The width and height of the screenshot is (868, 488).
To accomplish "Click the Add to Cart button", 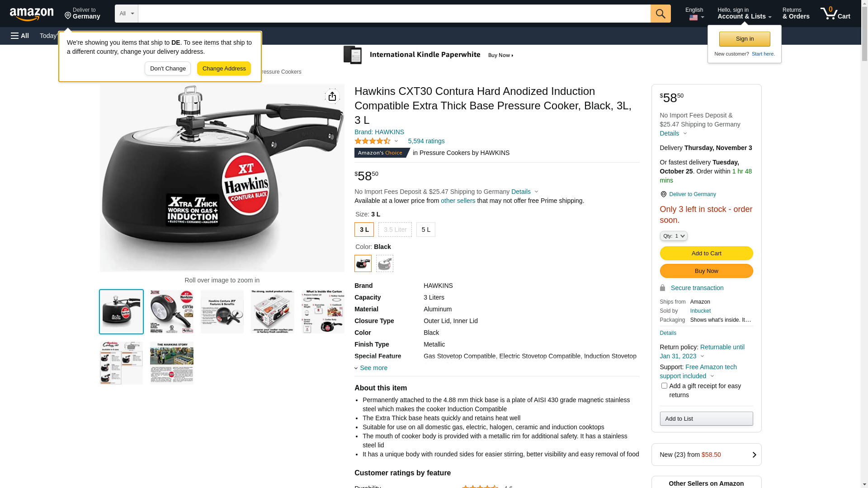I will click(706, 253).
